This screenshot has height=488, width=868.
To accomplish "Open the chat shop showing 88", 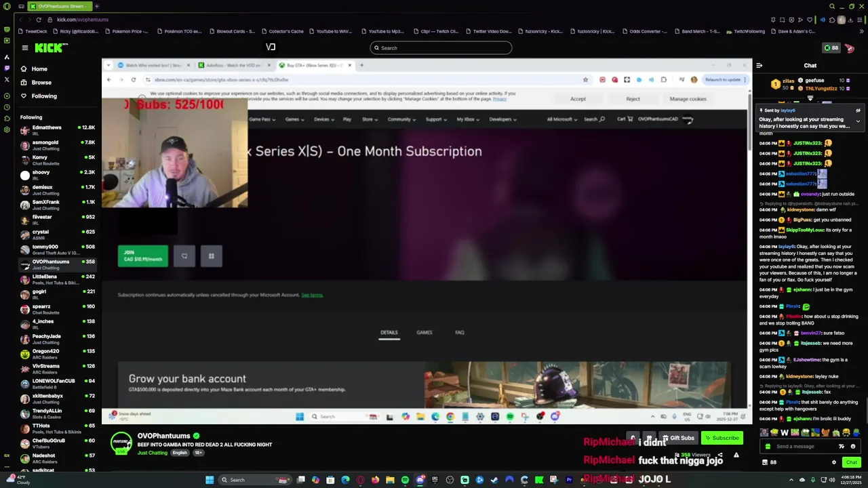I will [769, 462].
